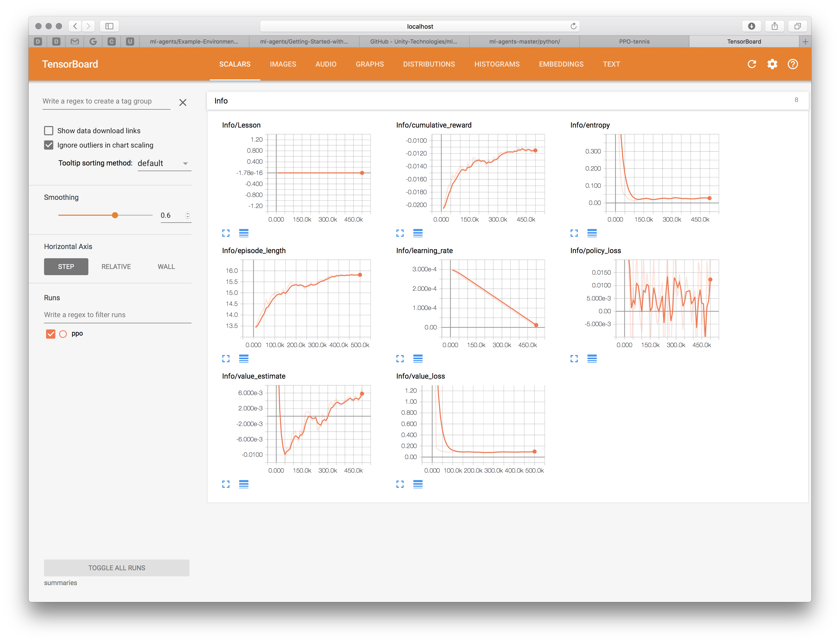Clear the tag group regex field
This screenshot has height=643, width=840.
coord(183,102)
